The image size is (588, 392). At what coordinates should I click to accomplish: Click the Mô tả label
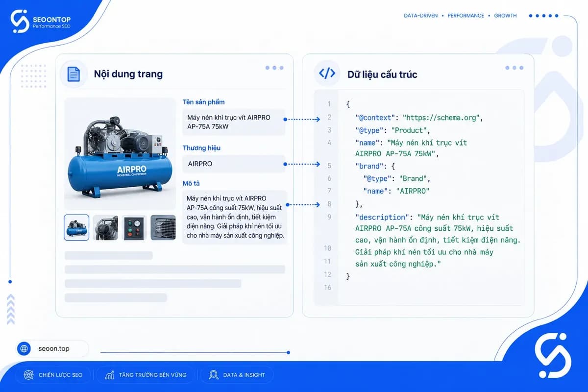pyautogui.click(x=191, y=183)
